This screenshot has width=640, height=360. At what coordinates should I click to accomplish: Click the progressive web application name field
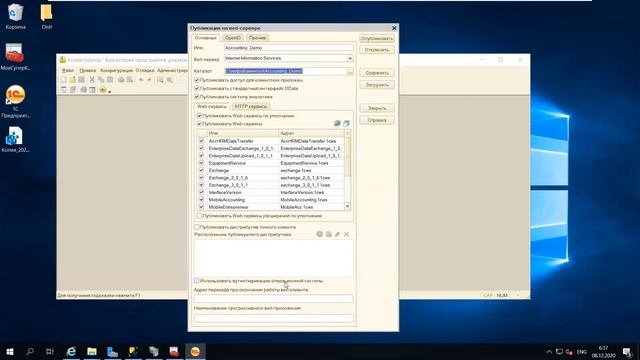coord(273,318)
